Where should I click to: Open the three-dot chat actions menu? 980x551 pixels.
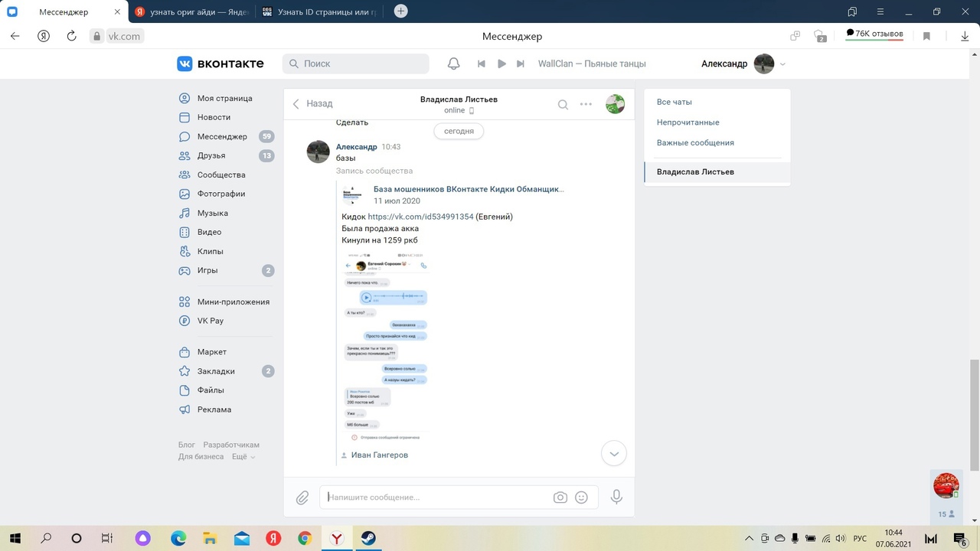[586, 105]
